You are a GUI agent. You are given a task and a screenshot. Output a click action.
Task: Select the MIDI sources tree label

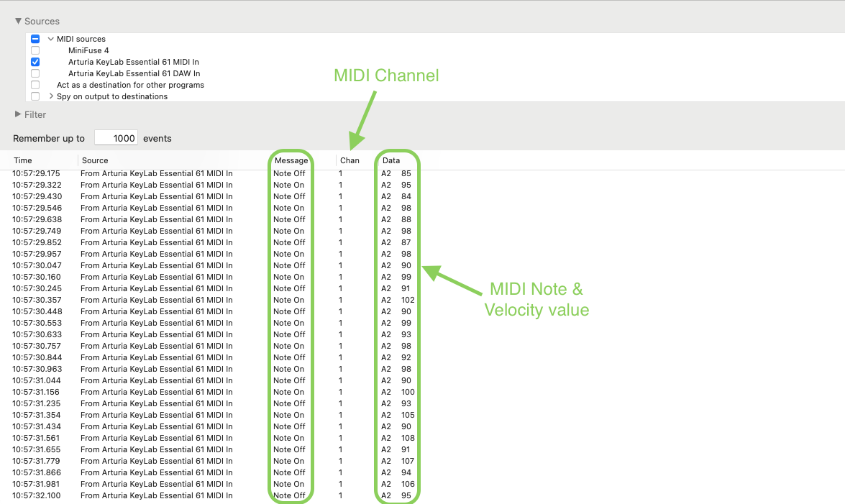[x=81, y=39]
